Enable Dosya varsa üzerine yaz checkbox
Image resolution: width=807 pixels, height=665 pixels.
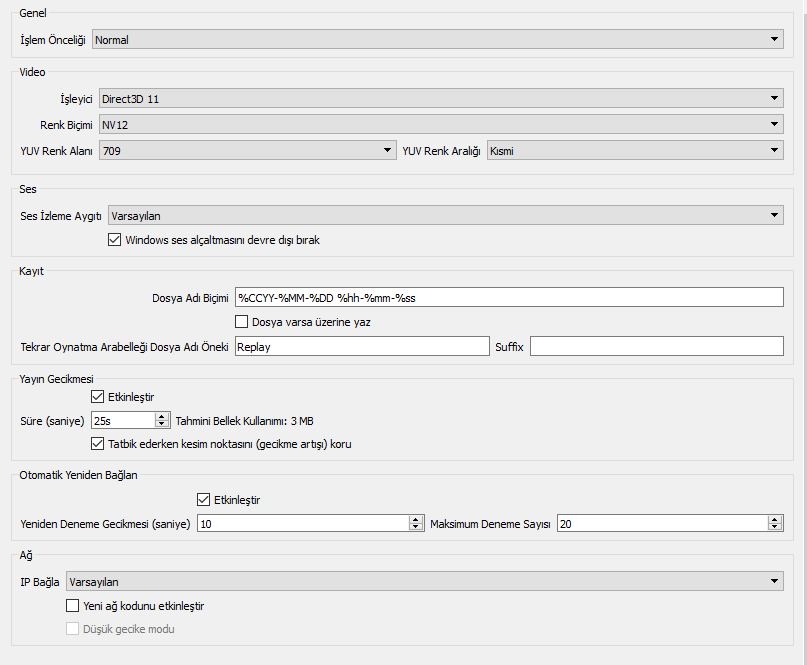pos(241,322)
